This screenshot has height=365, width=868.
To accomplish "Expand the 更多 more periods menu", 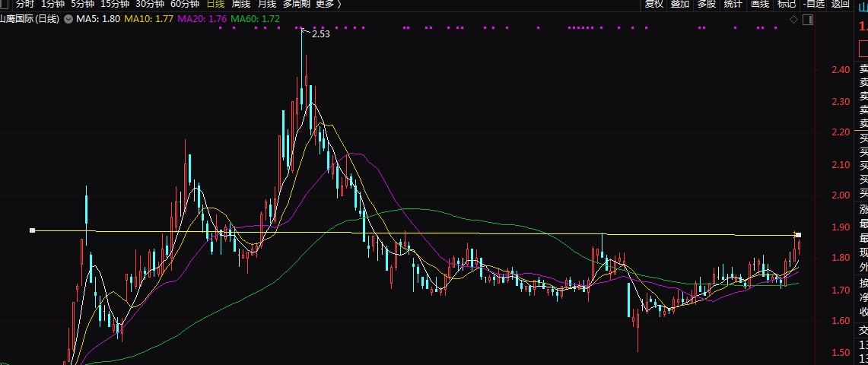I will tap(329, 4).
